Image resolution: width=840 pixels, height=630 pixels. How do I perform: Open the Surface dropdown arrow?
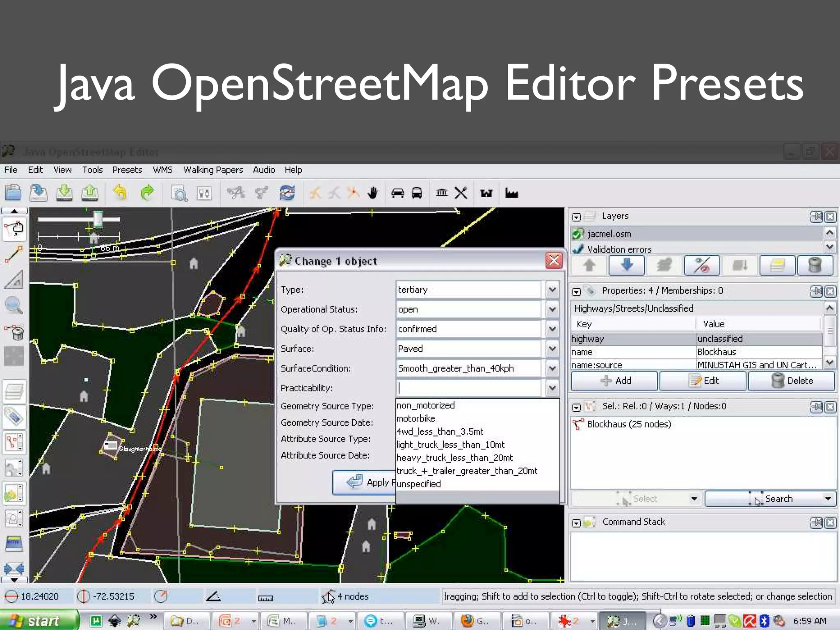pos(552,349)
